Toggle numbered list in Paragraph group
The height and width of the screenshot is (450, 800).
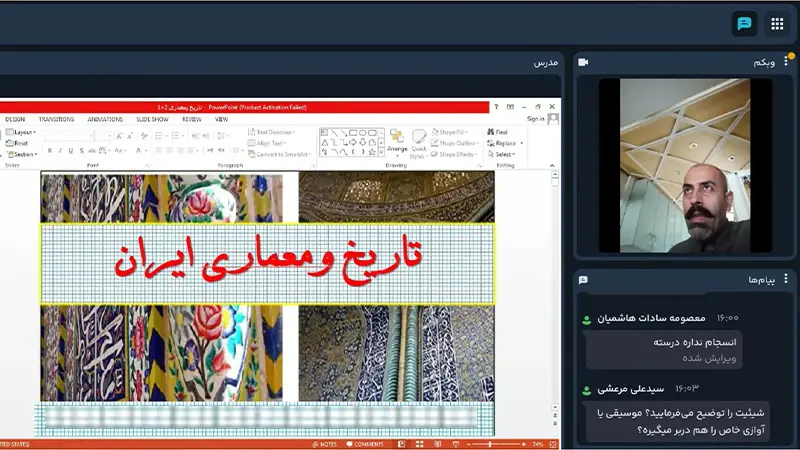pos(177,136)
